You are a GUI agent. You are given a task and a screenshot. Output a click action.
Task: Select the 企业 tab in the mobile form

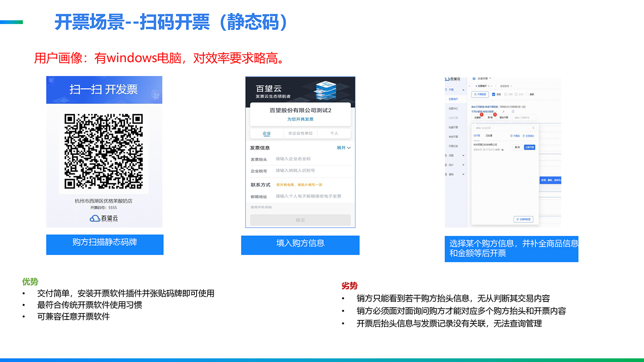click(267, 133)
